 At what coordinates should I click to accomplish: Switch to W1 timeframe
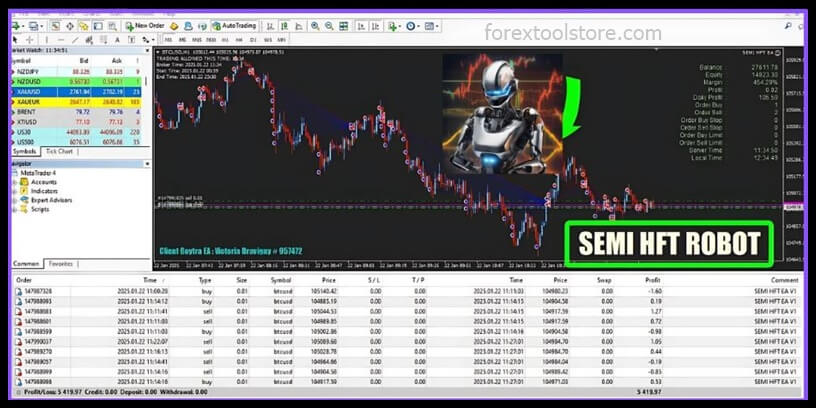pyautogui.click(x=267, y=40)
